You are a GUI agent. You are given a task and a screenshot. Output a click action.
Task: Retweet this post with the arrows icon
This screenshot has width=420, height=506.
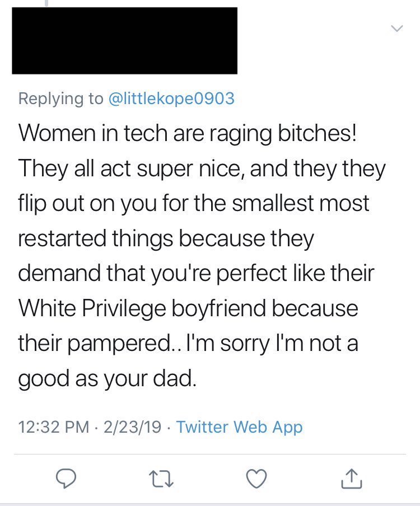(161, 479)
